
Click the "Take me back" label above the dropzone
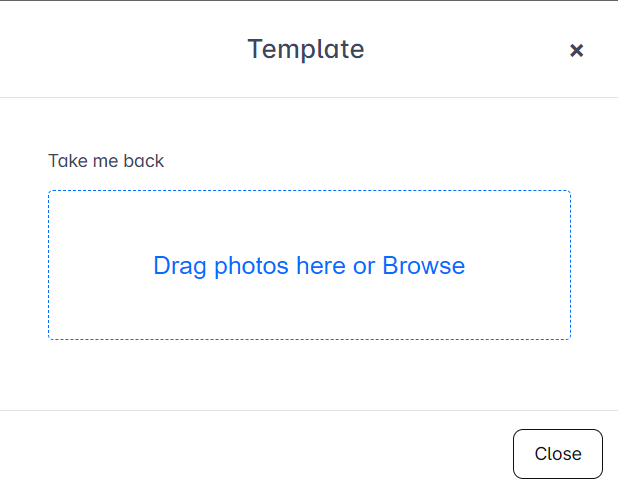pyautogui.click(x=106, y=160)
